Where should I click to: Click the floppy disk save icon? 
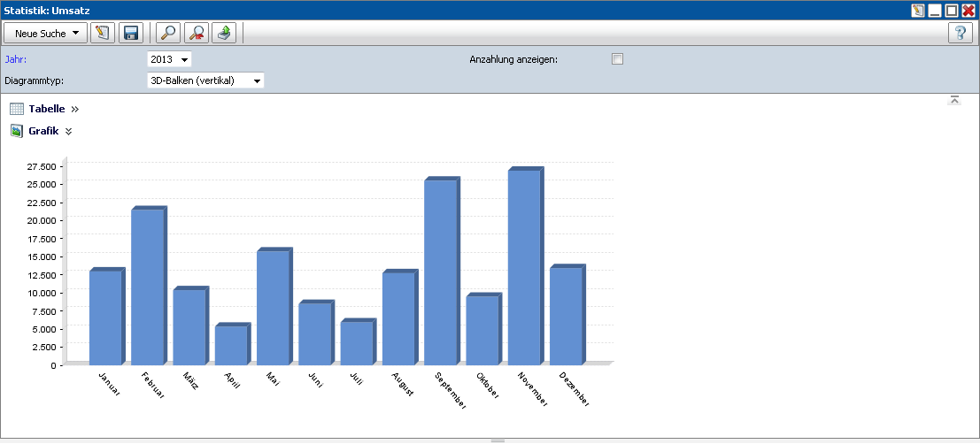click(x=131, y=34)
